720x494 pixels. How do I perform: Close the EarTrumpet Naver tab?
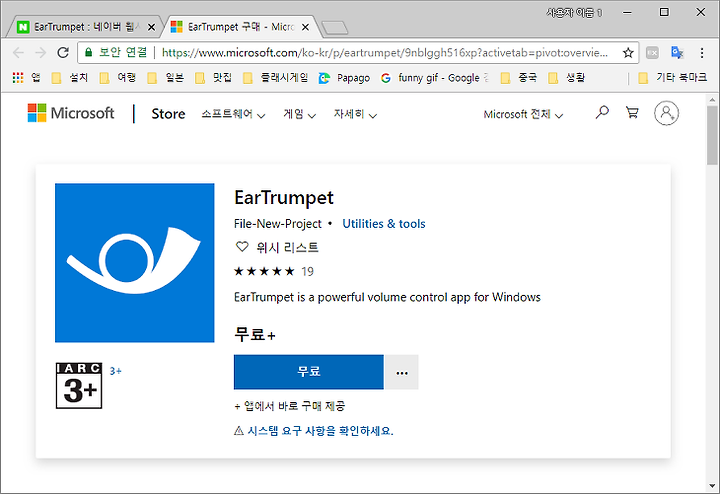(x=151, y=28)
